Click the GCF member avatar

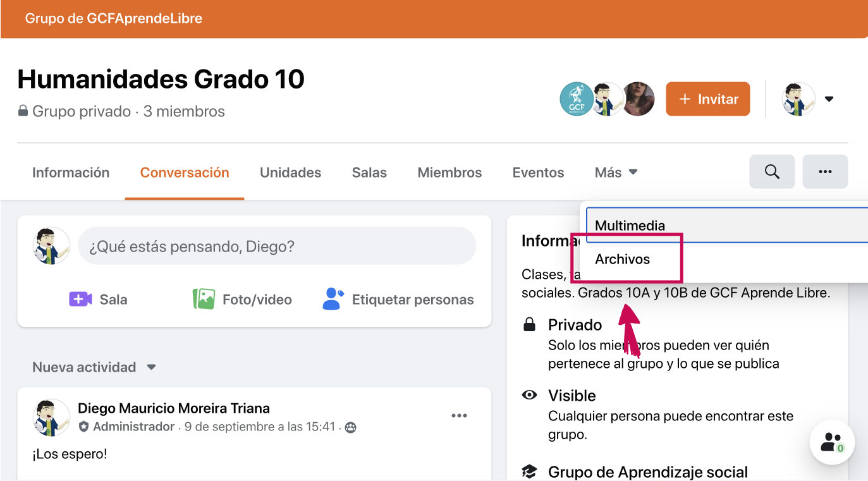pyautogui.click(x=577, y=99)
